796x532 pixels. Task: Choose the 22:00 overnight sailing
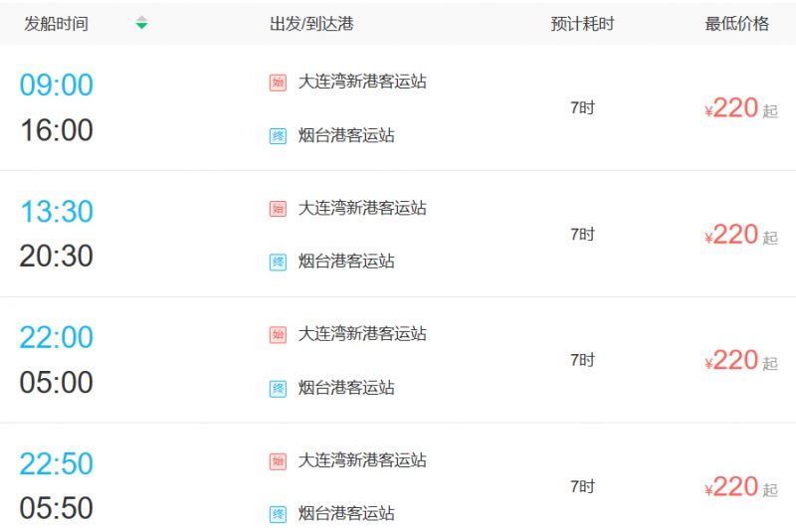tap(57, 337)
